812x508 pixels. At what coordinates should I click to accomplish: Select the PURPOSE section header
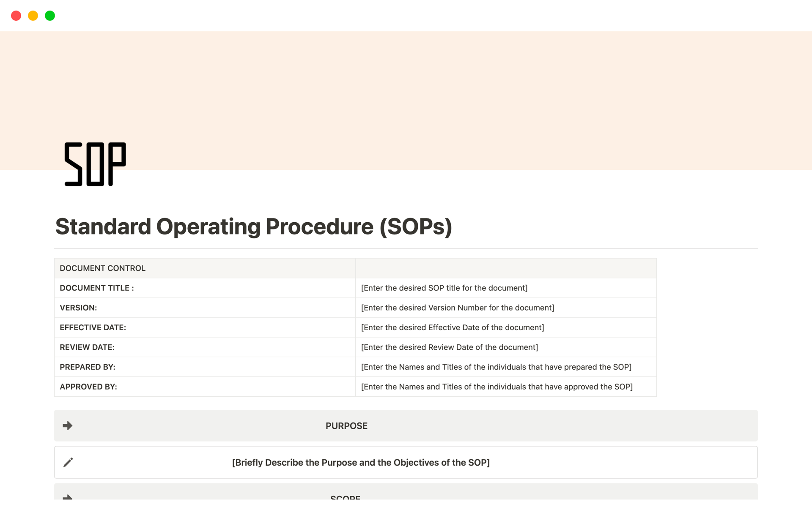point(346,425)
